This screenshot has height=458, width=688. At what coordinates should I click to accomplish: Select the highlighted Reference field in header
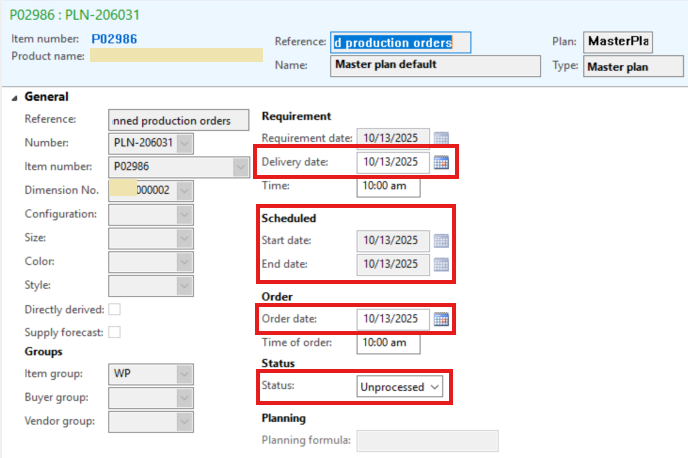tap(399, 42)
